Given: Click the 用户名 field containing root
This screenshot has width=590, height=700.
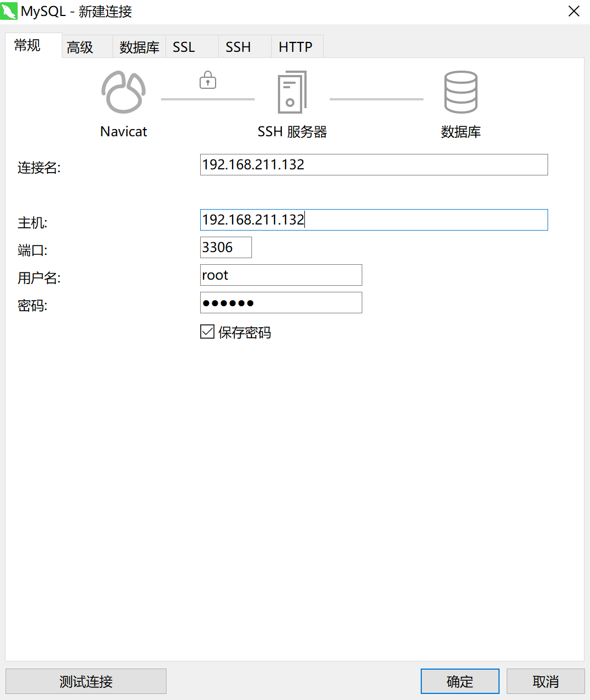Looking at the screenshot, I should pyautogui.click(x=281, y=275).
